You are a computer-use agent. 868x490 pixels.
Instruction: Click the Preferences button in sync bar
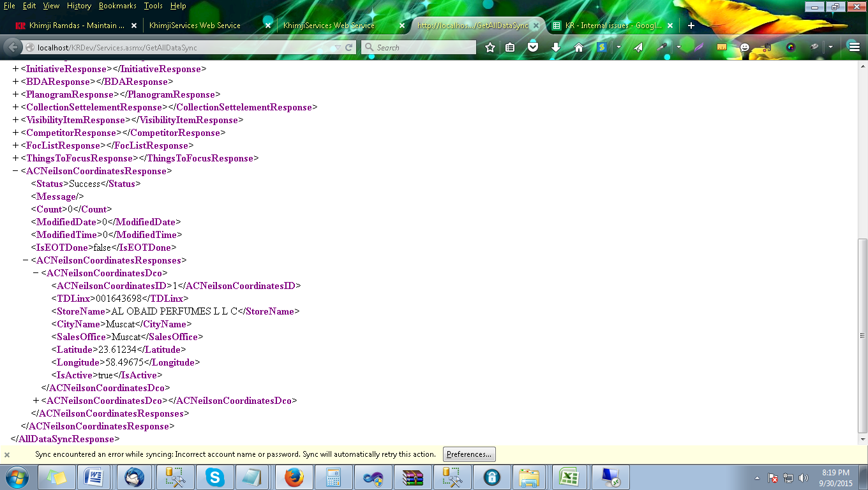pyautogui.click(x=469, y=454)
